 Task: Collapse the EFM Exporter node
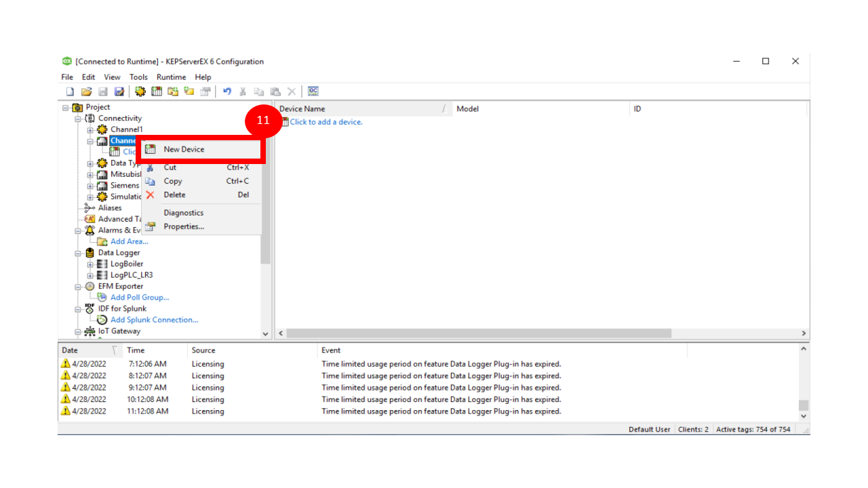coord(78,287)
